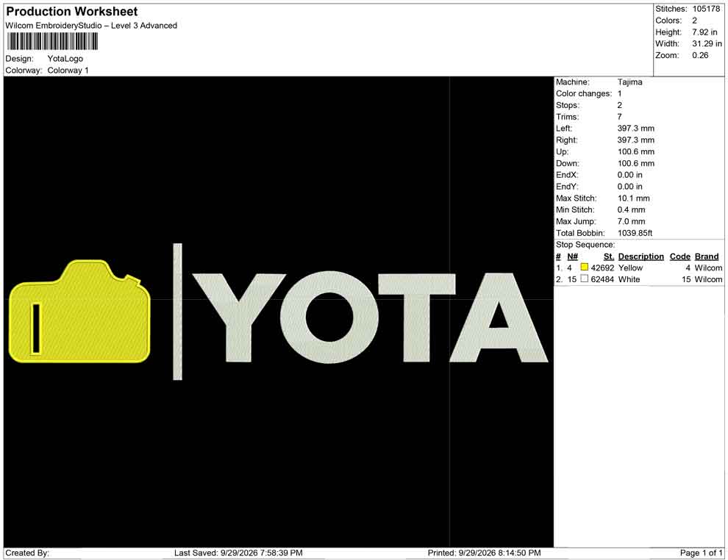
Task: Click the Height value '7.92 in'
Action: coord(704,32)
